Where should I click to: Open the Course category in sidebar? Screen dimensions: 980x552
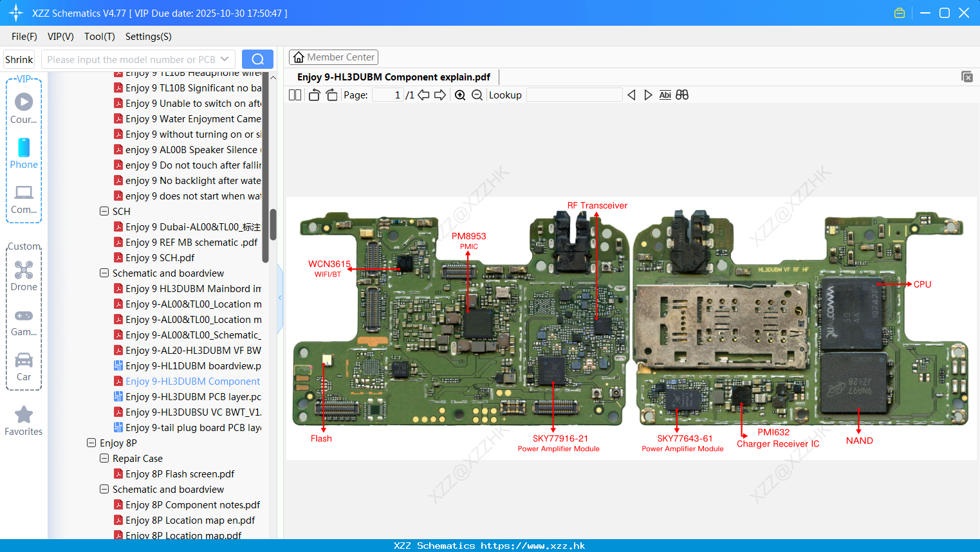[24, 109]
